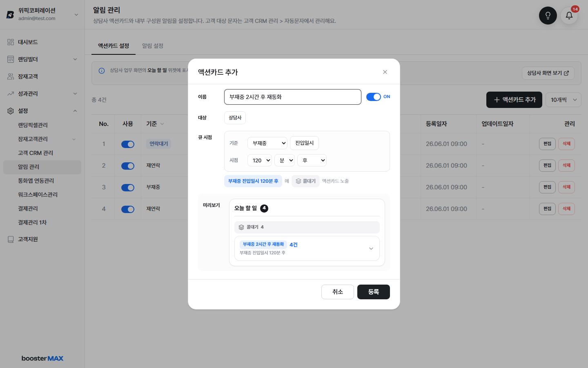Click the 랜딩빌더 code window icon
This screenshot has height=368, width=588.
coord(11,59)
